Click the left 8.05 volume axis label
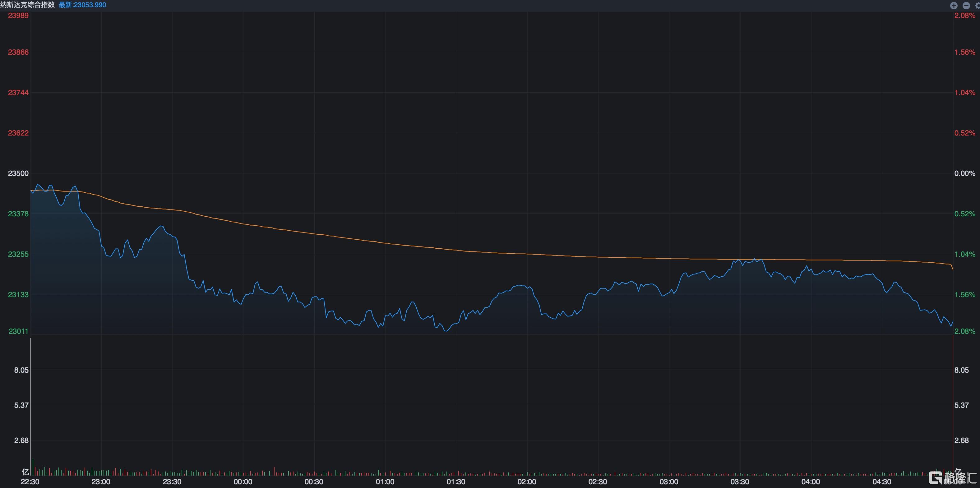This screenshot has height=488, width=980. pyautogui.click(x=21, y=370)
